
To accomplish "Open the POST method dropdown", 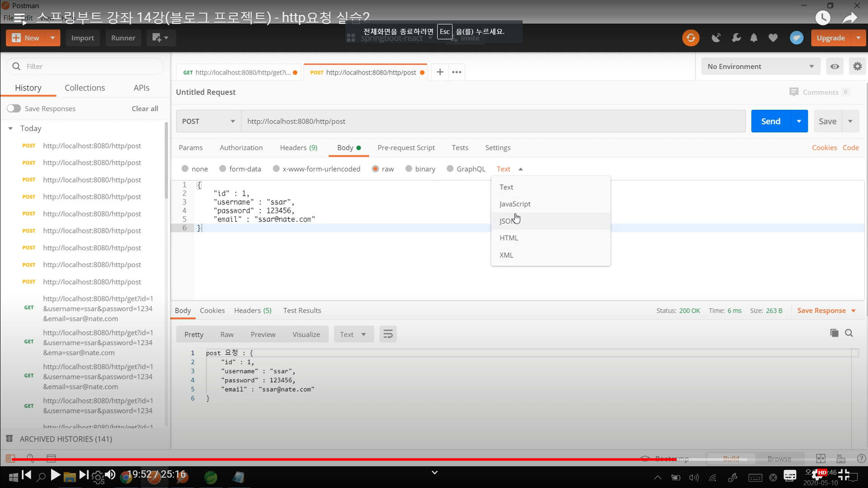I will point(208,122).
